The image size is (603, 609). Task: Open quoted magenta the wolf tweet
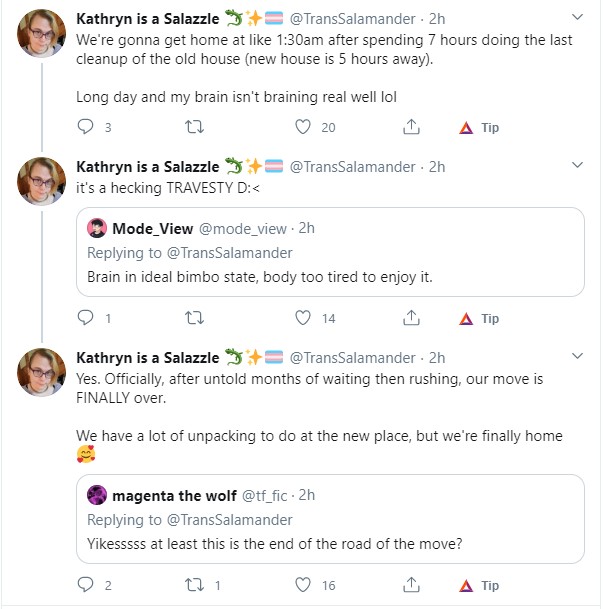pos(330,519)
